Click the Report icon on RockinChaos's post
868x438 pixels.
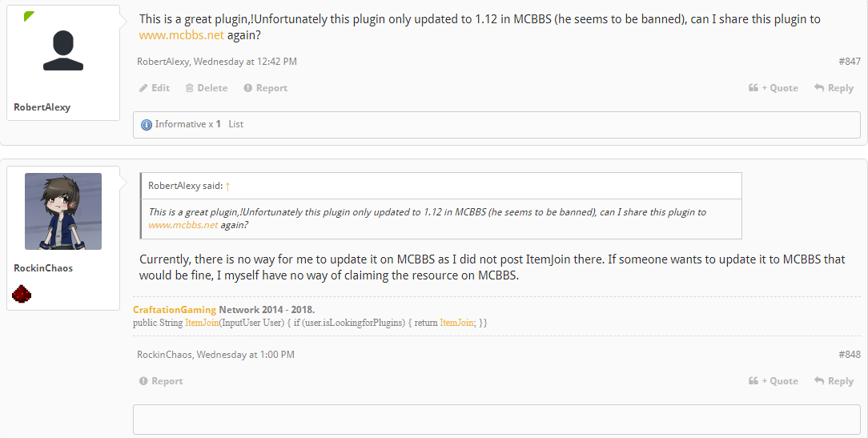(x=144, y=381)
